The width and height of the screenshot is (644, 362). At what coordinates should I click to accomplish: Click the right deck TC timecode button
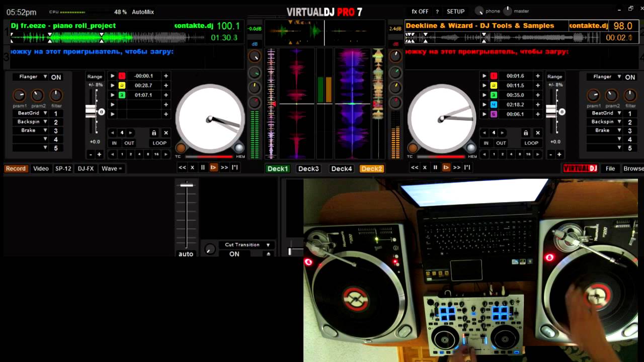click(x=413, y=148)
